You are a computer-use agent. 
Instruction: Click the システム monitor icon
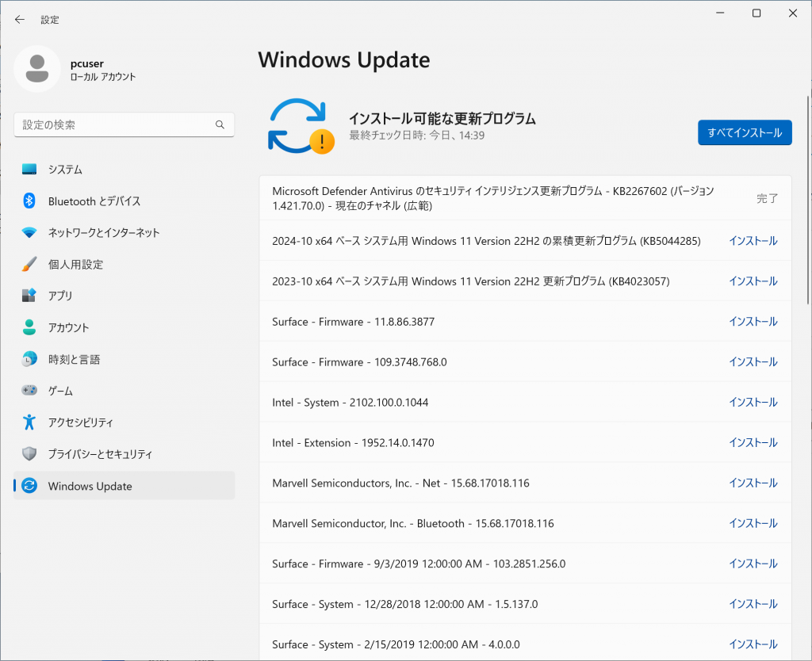(29, 170)
